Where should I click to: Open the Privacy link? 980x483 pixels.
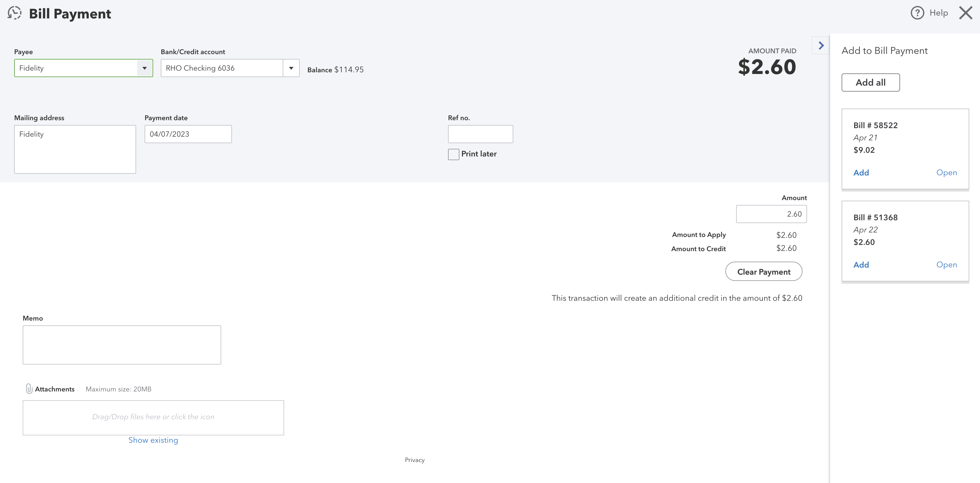click(x=415, y=460)
